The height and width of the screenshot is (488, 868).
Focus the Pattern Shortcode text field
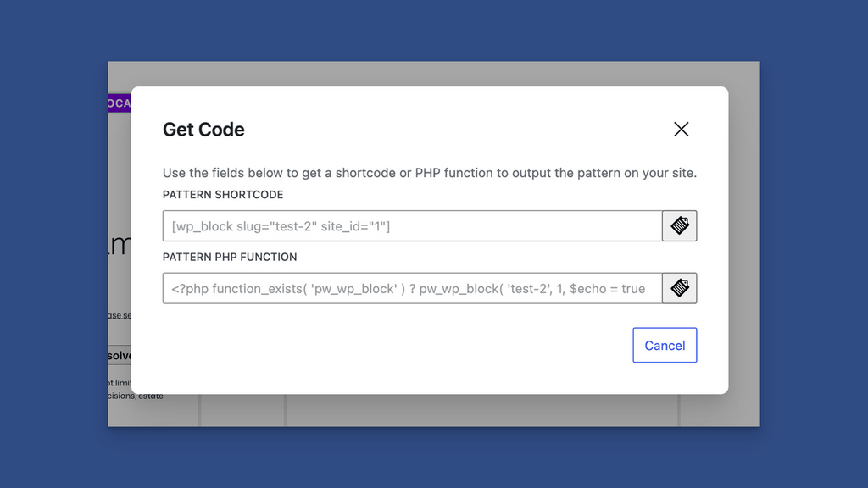[412, 226]
